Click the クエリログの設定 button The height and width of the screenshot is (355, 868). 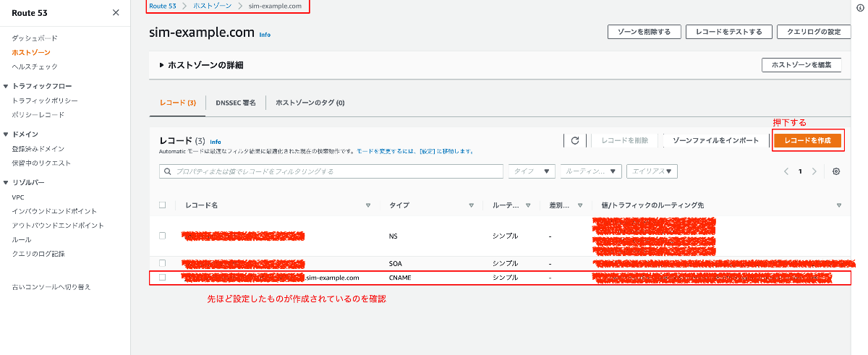[x=814, y=32]
